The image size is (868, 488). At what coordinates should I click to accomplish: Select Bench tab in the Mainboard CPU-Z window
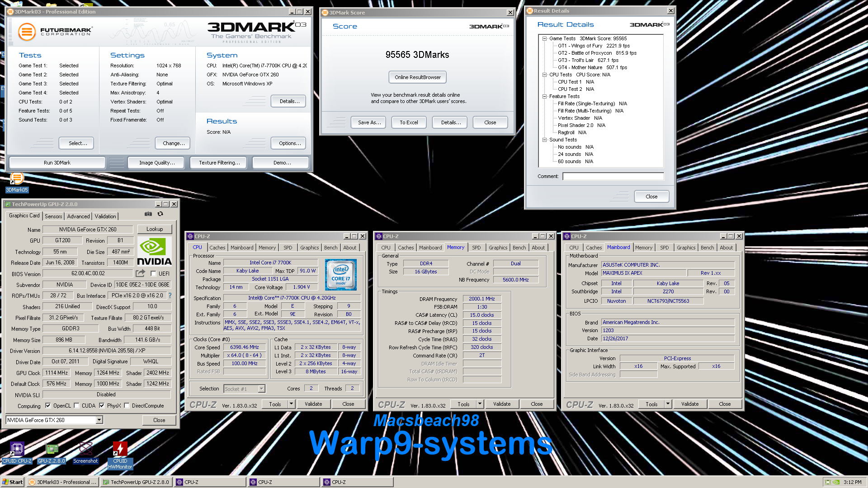(x=707, y=248)
